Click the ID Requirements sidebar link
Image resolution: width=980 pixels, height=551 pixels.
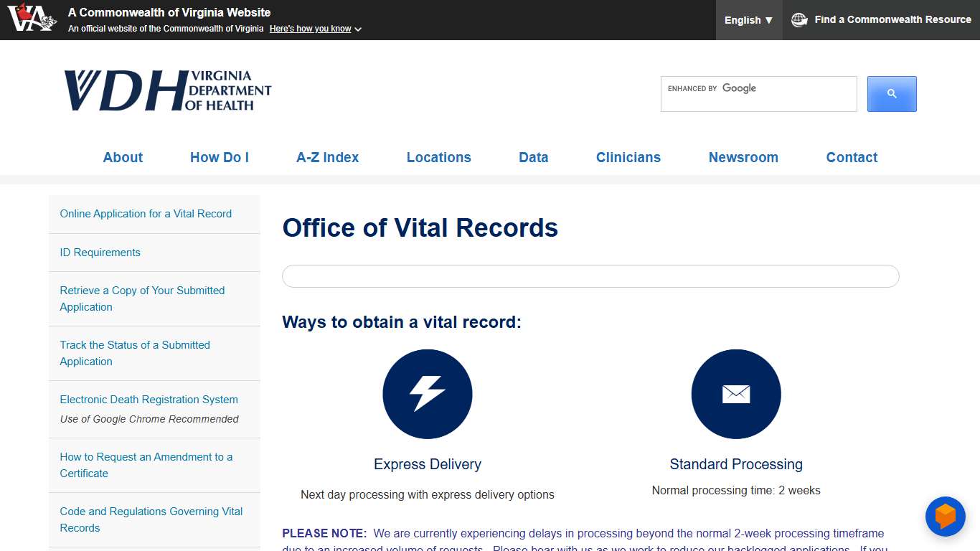coord(100,252)
